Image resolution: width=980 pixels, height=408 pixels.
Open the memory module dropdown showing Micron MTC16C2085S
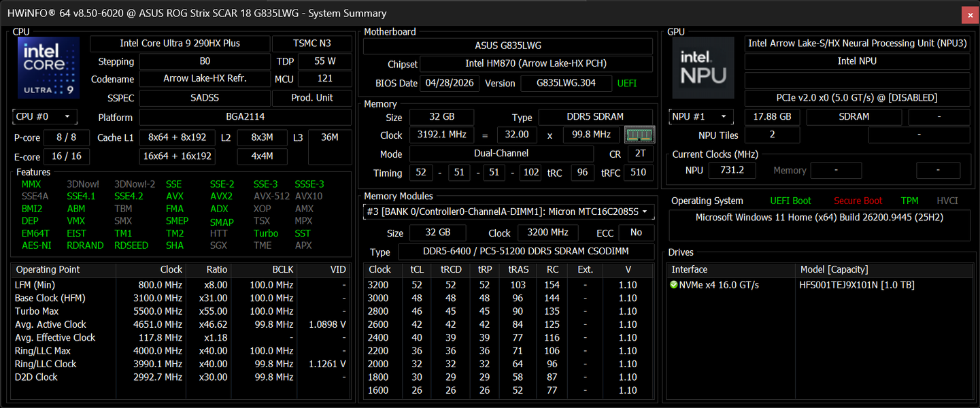(x=509, y=211)
